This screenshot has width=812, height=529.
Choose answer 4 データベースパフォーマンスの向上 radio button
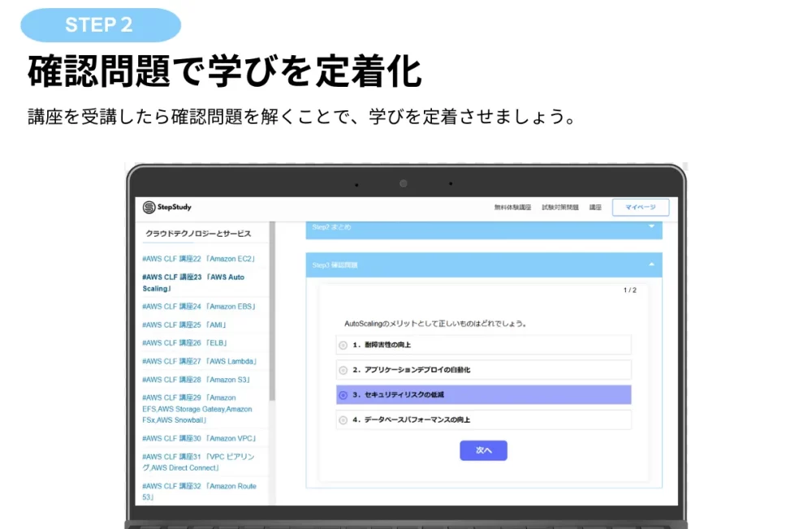point(343,420)
